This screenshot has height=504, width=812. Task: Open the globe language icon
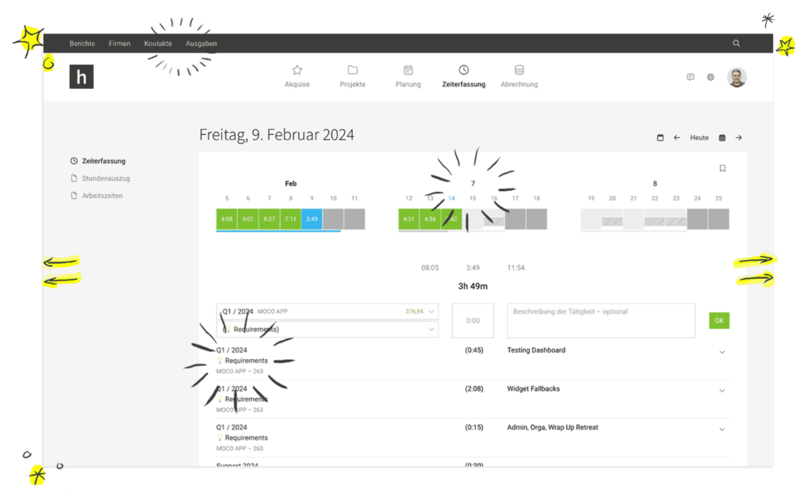pyautogui.click(x=710, y=77)
